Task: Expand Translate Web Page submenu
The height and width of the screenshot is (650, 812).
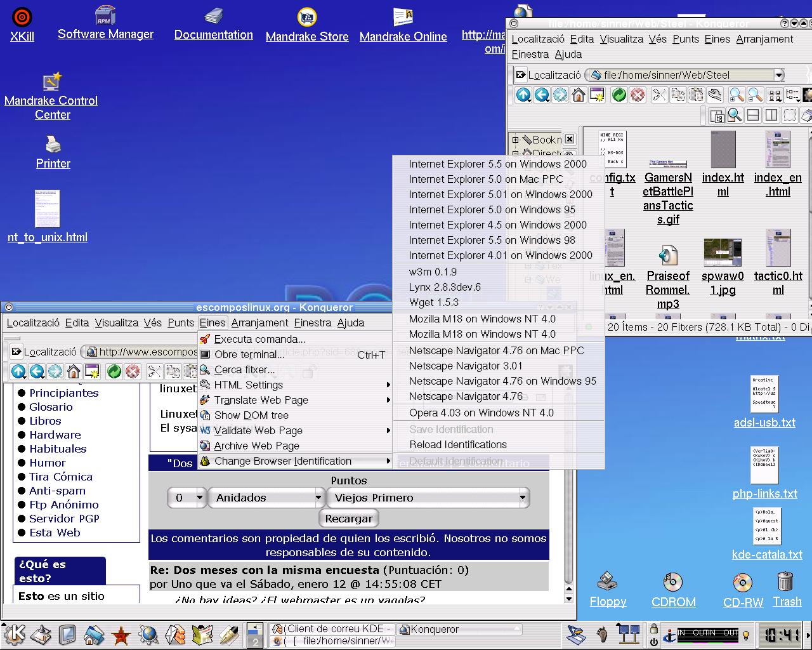Action: 295,400
